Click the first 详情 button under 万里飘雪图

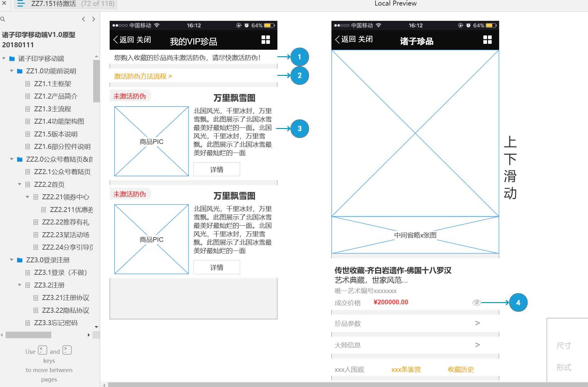tap(217, 169)
